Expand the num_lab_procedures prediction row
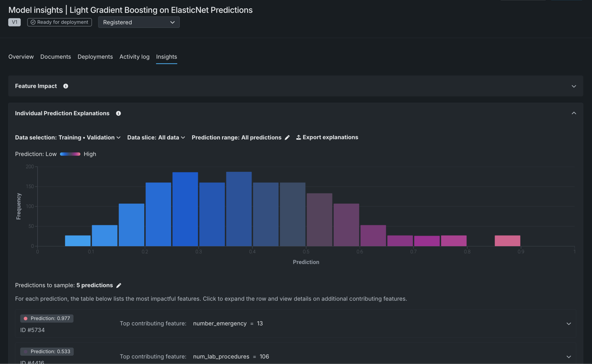 coord(569,357)
